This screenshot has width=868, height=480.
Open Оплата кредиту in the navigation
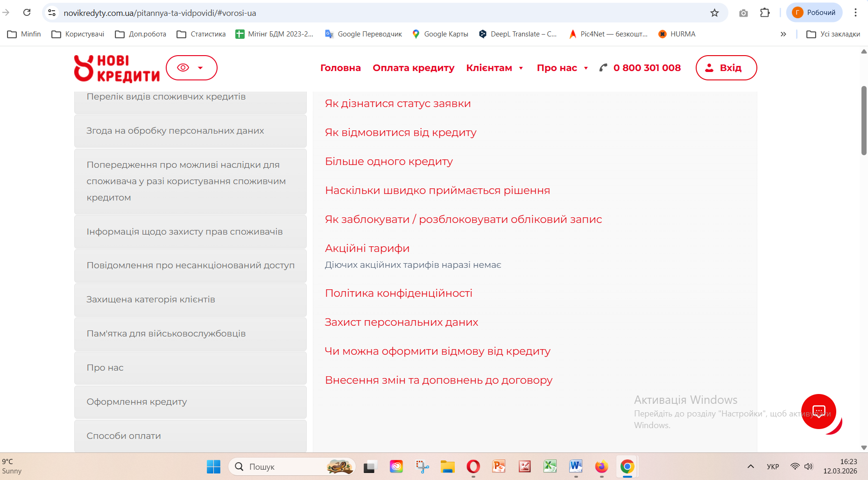click(x=413, y=68)
